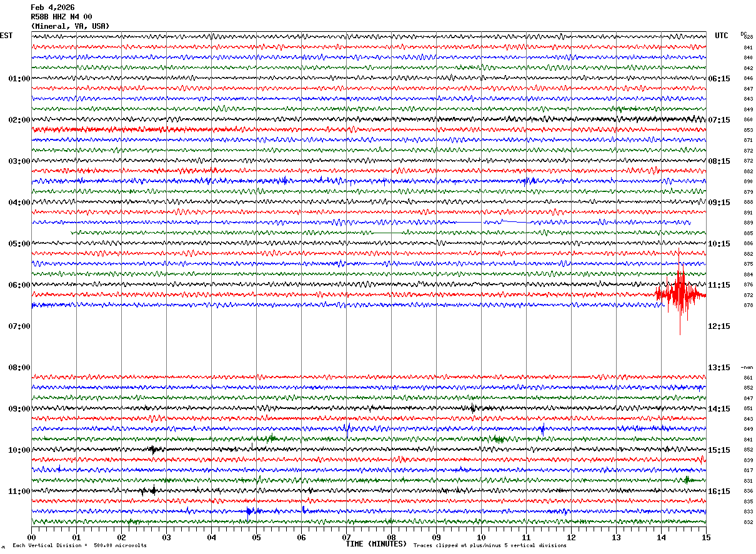Click the DC offset value 839
This screenshot has width=756, height=554.
(749, 460)
